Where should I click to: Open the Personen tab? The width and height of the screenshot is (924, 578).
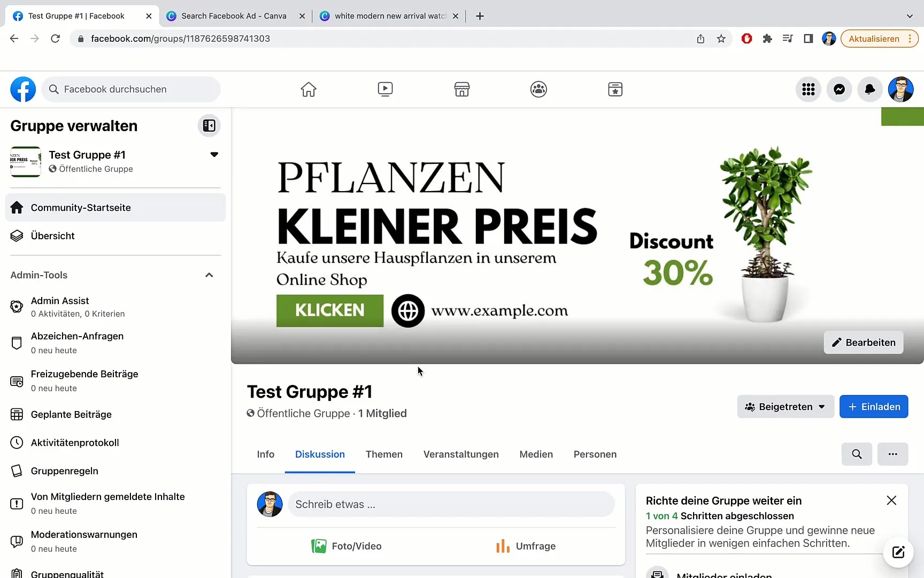tap(595, 454)
